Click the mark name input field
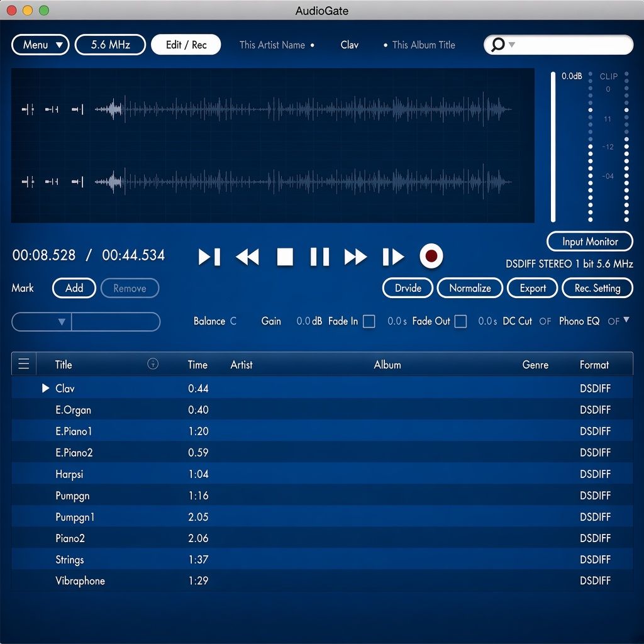The image size is (644, 644). pos(116,321)
